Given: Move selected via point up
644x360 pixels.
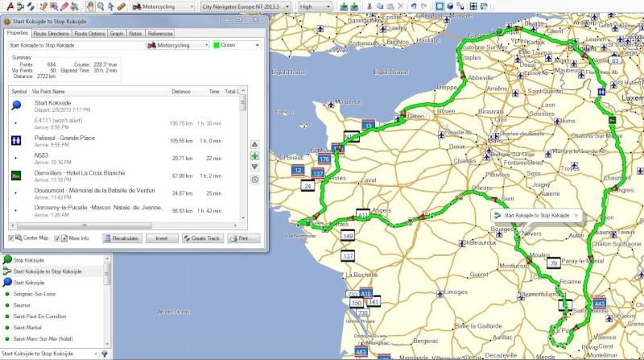Looking at the screenshot, I should click(254, 144).
